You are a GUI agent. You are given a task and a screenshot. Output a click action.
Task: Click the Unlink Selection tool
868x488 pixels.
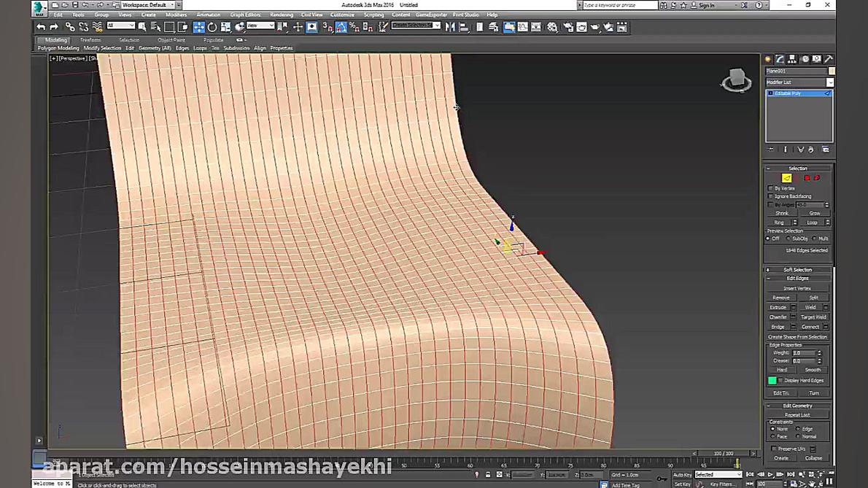tap(84, 26)
